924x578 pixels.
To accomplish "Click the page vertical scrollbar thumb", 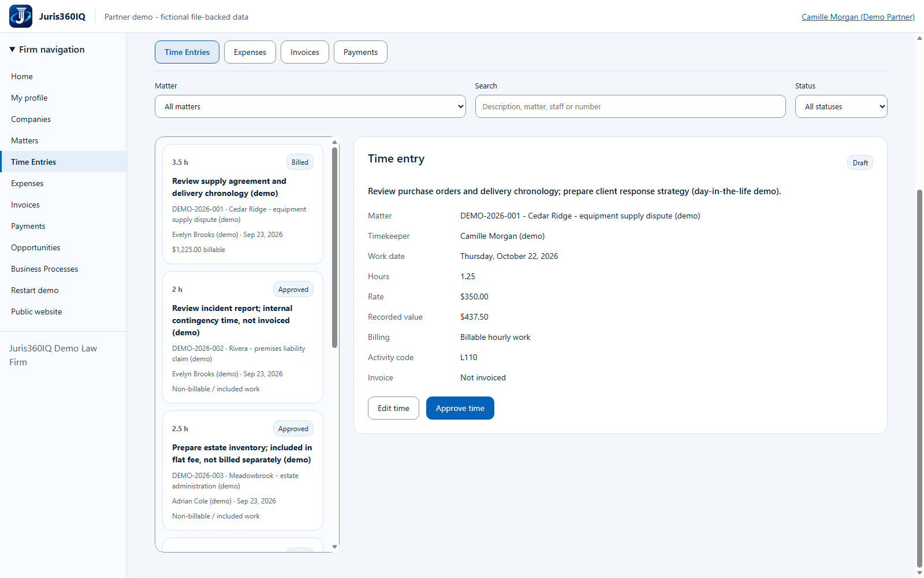I will 919,379.
